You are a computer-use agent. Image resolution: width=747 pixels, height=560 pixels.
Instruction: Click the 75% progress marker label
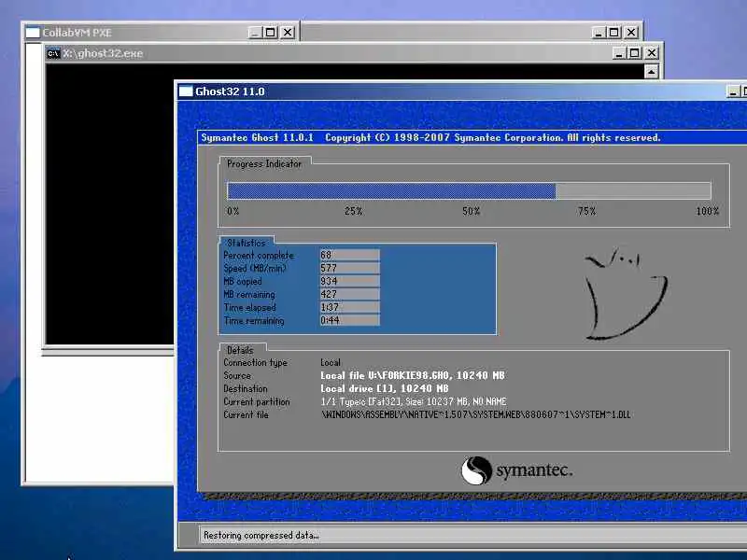(x=586, y=211)
